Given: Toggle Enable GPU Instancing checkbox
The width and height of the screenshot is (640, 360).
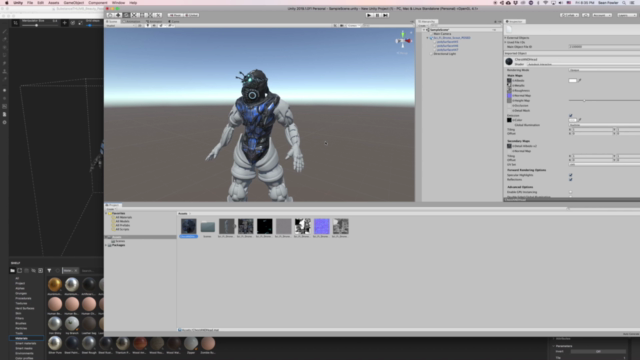Looking at the screenshot, I should click(571, 192).
